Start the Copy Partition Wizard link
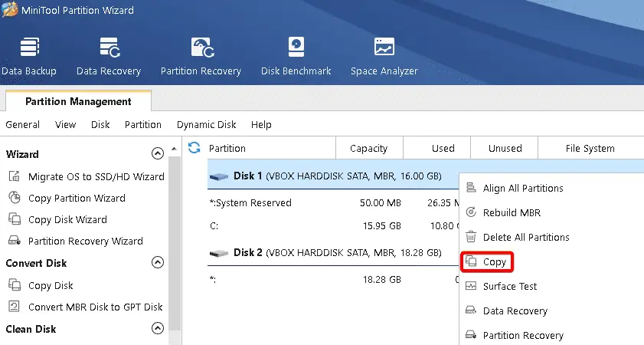 pyautogui.click(x=77, y=199)
